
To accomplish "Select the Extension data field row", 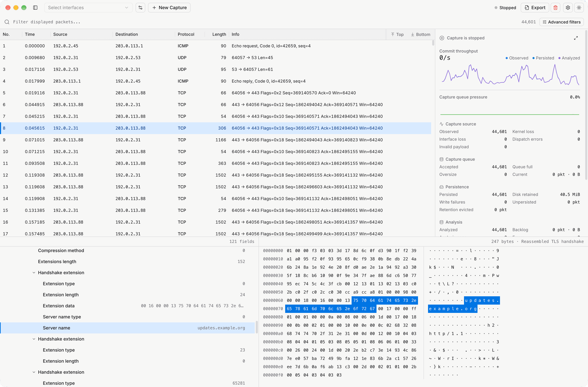I will click(127, 306).
